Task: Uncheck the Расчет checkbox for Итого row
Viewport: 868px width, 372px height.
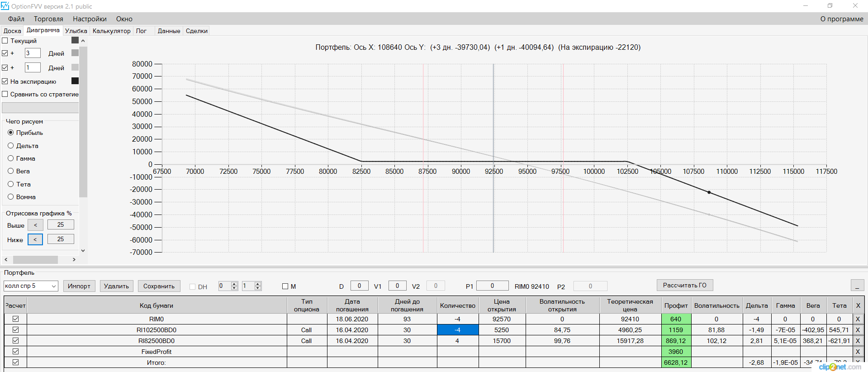Action: pyautogui.click(x=16, y=362)
